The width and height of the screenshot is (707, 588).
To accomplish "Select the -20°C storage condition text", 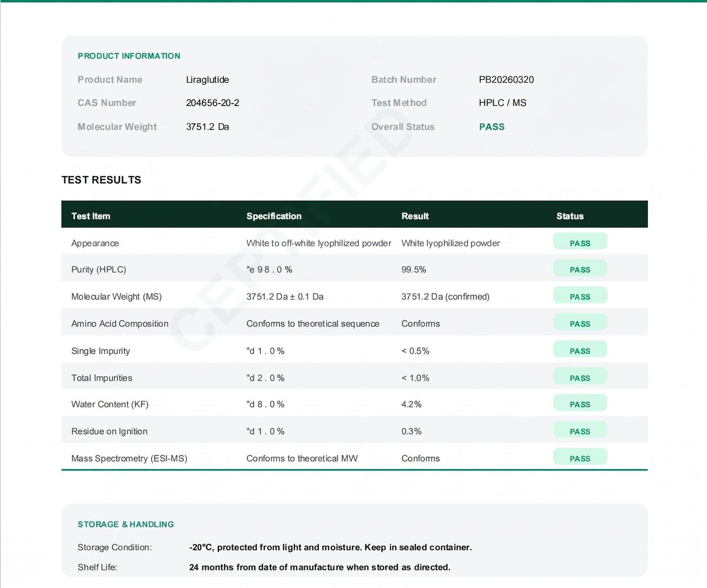I will click(331, 547).
